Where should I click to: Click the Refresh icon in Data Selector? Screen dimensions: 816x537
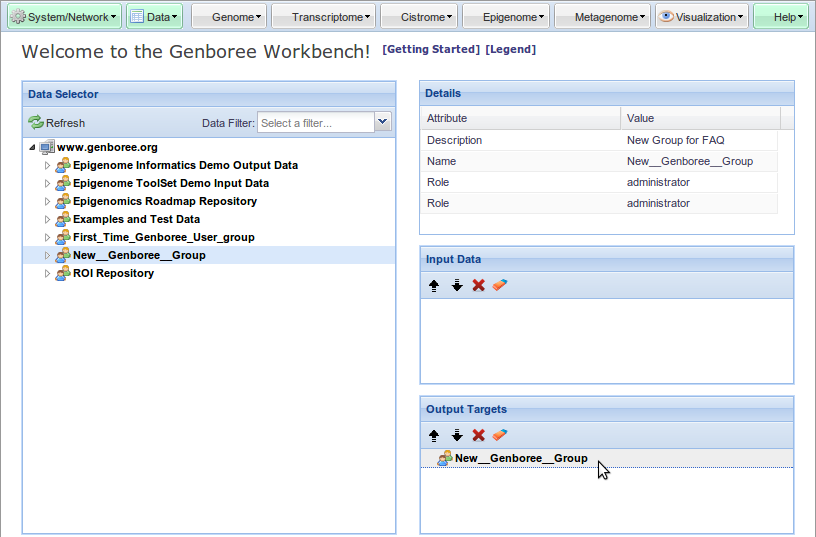click(36, 123)
